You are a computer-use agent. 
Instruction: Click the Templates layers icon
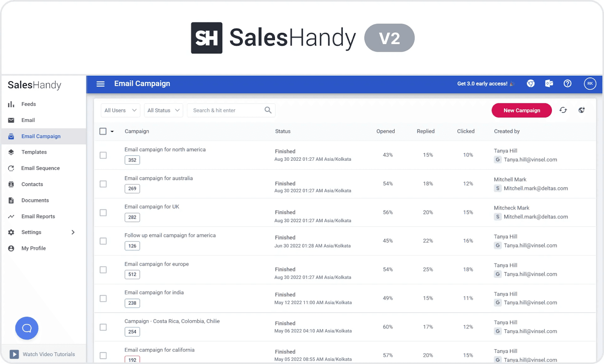[11, 152]
